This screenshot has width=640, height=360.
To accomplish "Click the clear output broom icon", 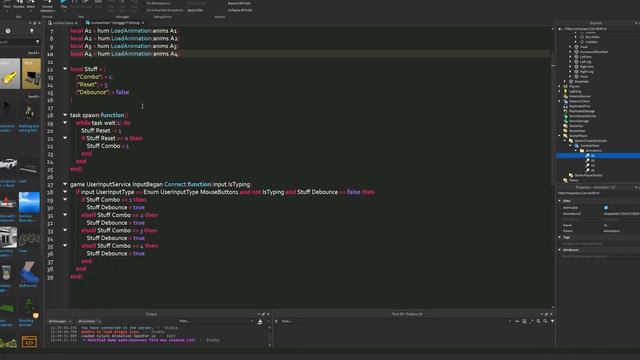I will (260, 322).
